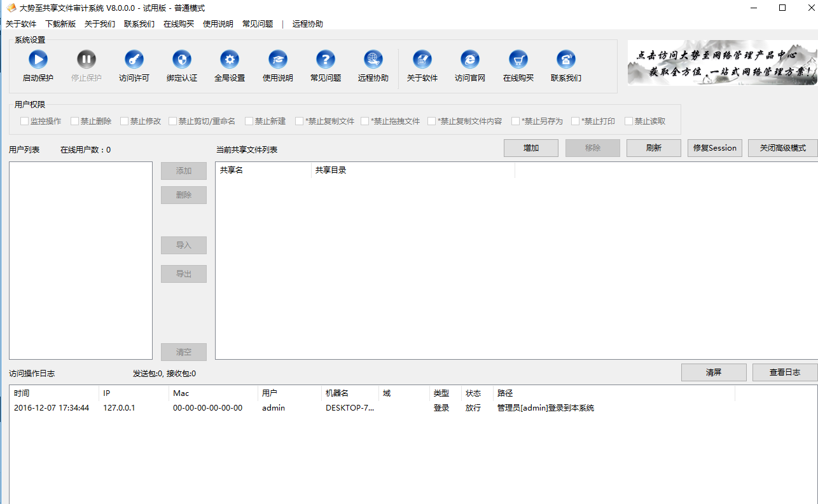Image resolution: width=818 pixels, height=504 pixels.
Task: Click the 移除 button
Action: coord(593,148)
